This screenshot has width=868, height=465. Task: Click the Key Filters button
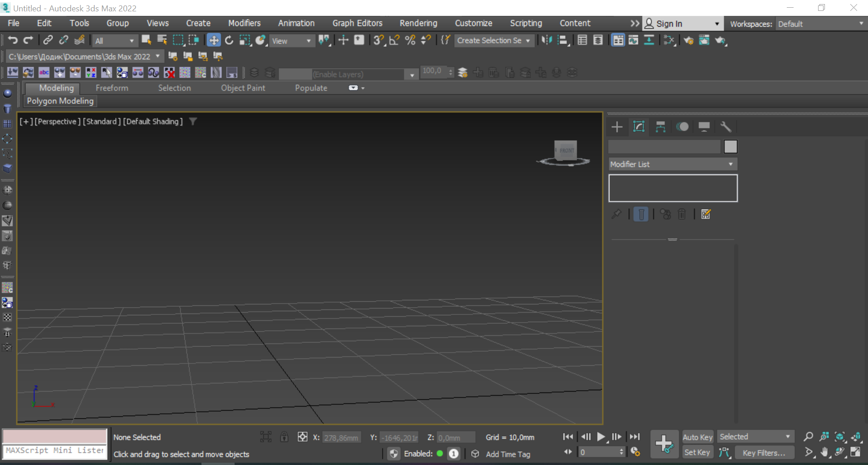764,453
